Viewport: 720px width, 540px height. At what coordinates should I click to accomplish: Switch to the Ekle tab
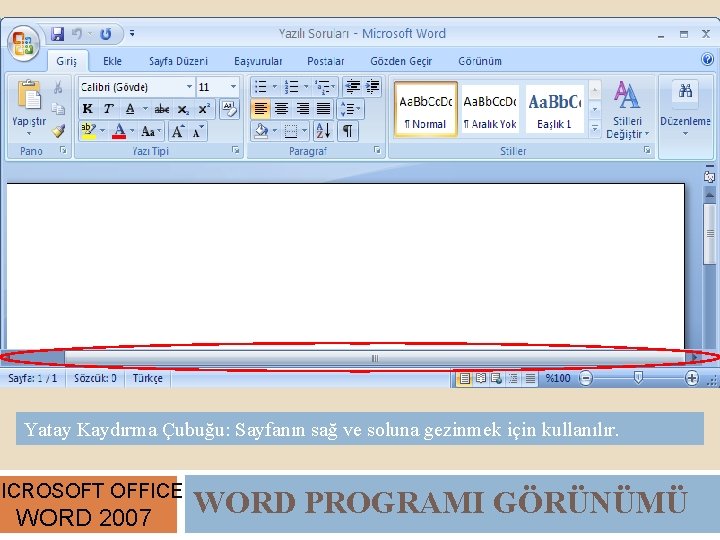pos(112,61)
